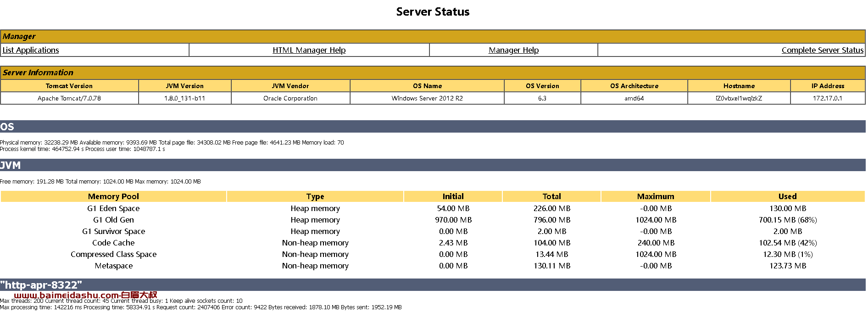Click Code Cache initial 2.43 MB
This screenshot has width=868, height=312.
(453, 243)
